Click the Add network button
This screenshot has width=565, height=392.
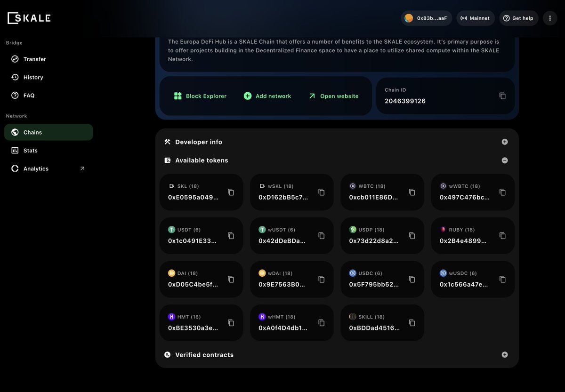[x=267, y=96]
